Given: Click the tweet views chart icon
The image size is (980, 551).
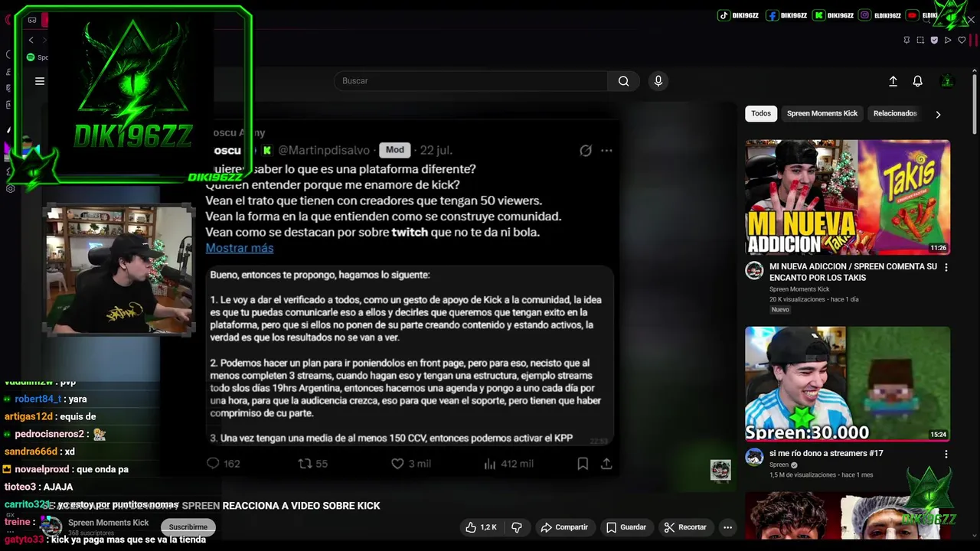Looking at the screenshot, I should point(490,463).
